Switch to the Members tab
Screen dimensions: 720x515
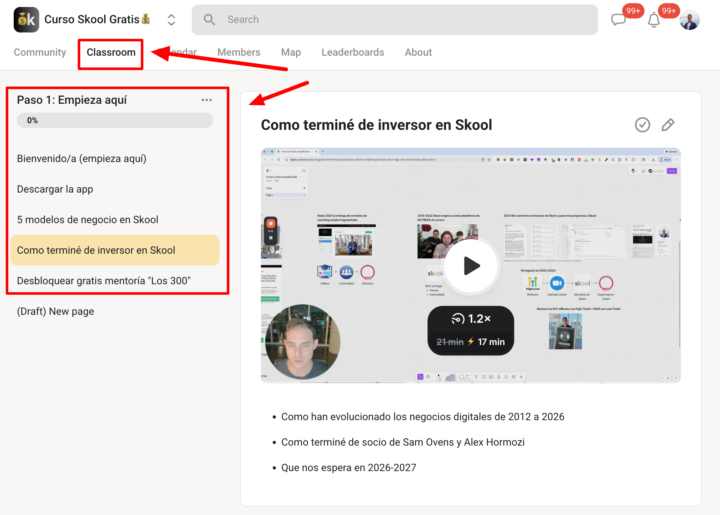(239, 52)
